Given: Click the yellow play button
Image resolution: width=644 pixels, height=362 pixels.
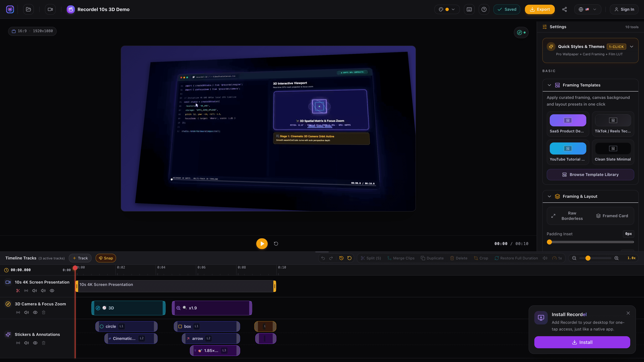Looking at the screenshot, I should click(x=262, y=244).
